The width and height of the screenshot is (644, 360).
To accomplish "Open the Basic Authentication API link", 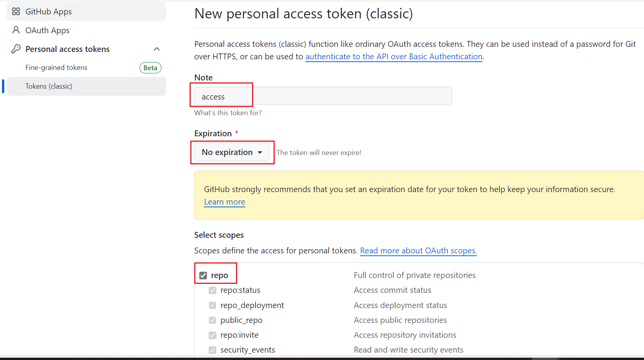I will click(394, 57).
